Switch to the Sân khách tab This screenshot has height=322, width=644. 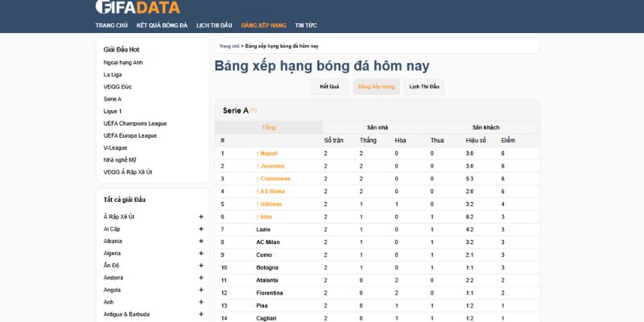click(x=486, y=127)
